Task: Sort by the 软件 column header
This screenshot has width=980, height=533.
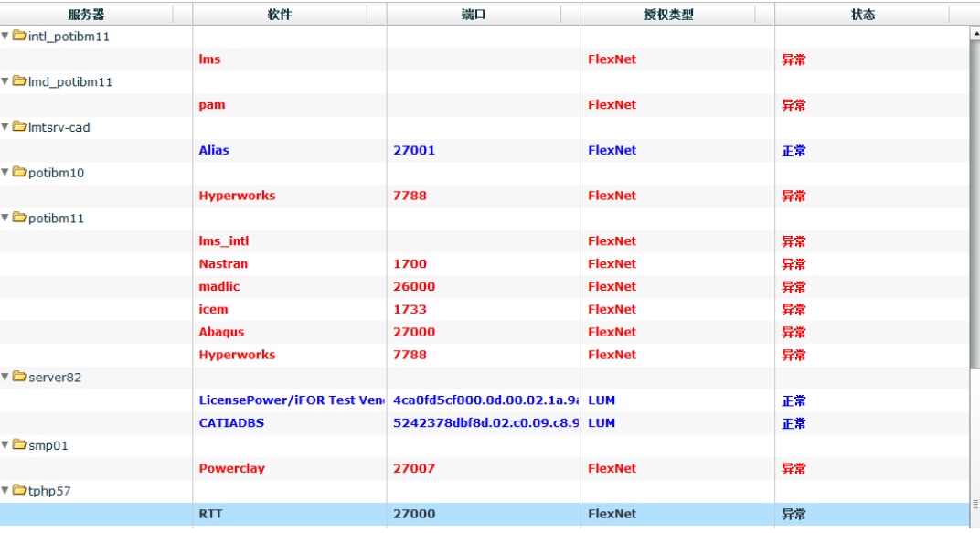Action: click(x=280, y=14)
